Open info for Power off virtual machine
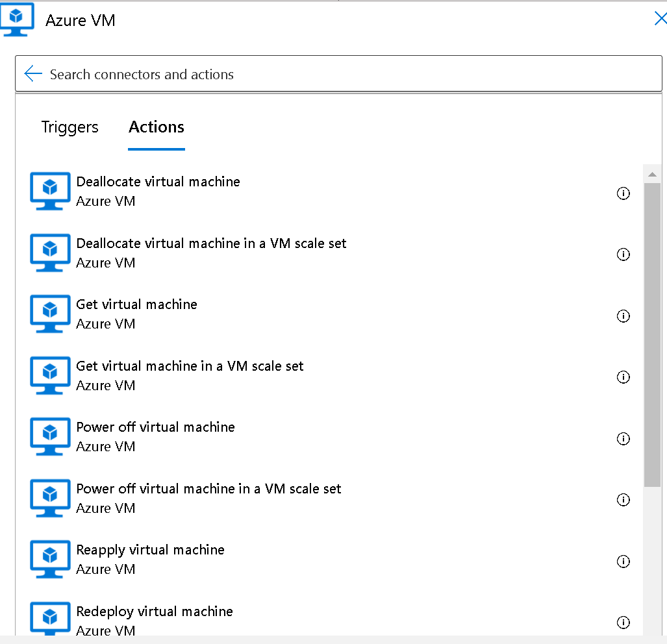Screen dimensions: 667x644 623,438
